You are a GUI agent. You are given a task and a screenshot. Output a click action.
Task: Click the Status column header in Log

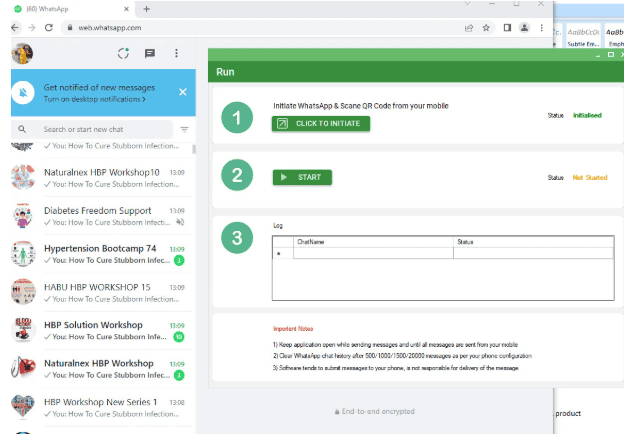pos(533,242)
